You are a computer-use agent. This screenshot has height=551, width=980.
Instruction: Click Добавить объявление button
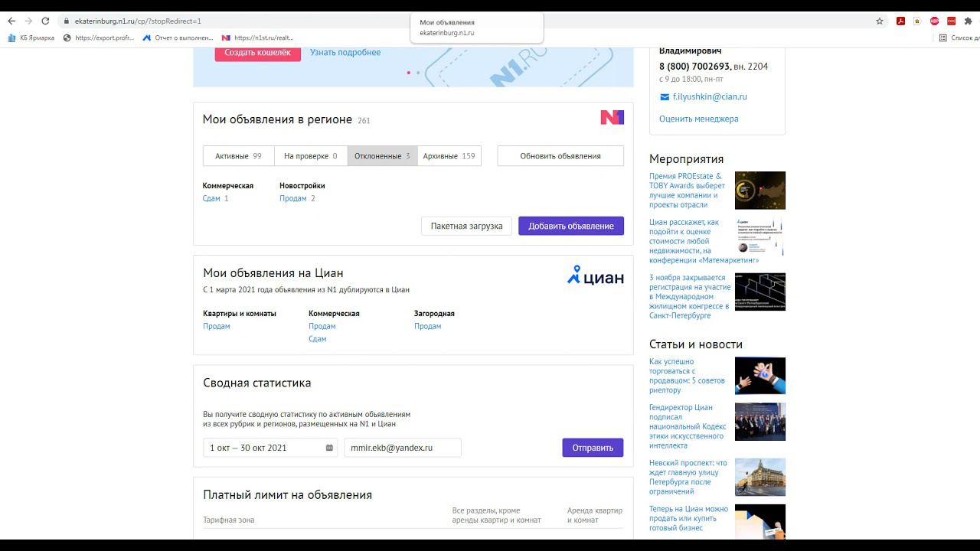[x=571, y=226]
